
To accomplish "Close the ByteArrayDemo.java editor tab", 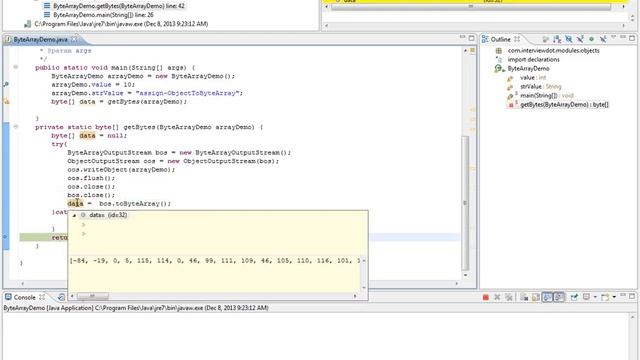I will coord(74,39).
